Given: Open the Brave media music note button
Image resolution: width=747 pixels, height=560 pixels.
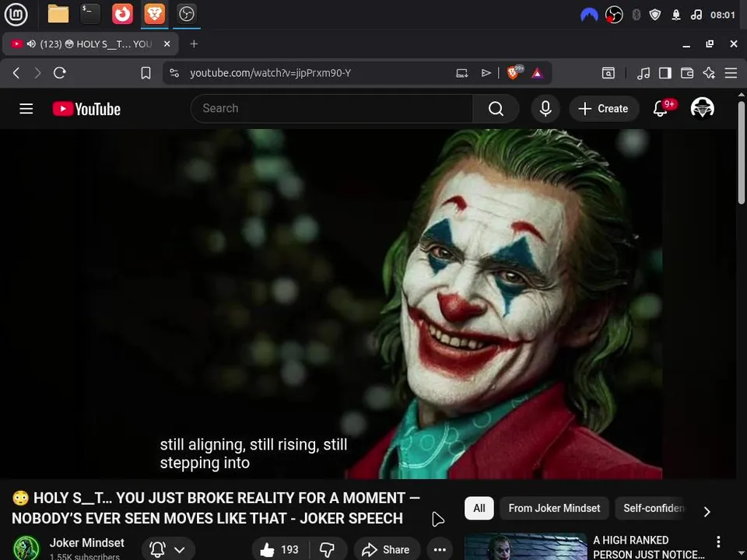Looking at the screenshot, I should click(644, 73).
